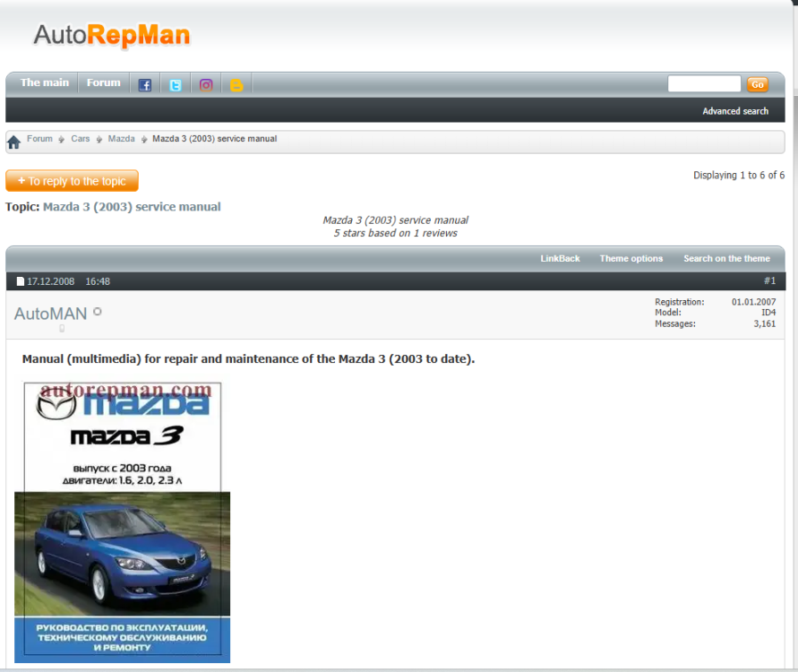Open the Advanced search link
This screenshot has height=672, width=798.
pos(735,111)
